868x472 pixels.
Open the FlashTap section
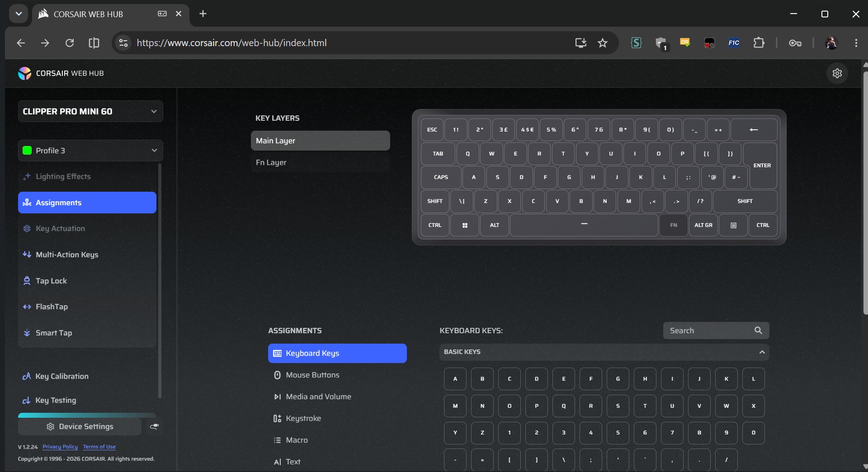(87, 307)
